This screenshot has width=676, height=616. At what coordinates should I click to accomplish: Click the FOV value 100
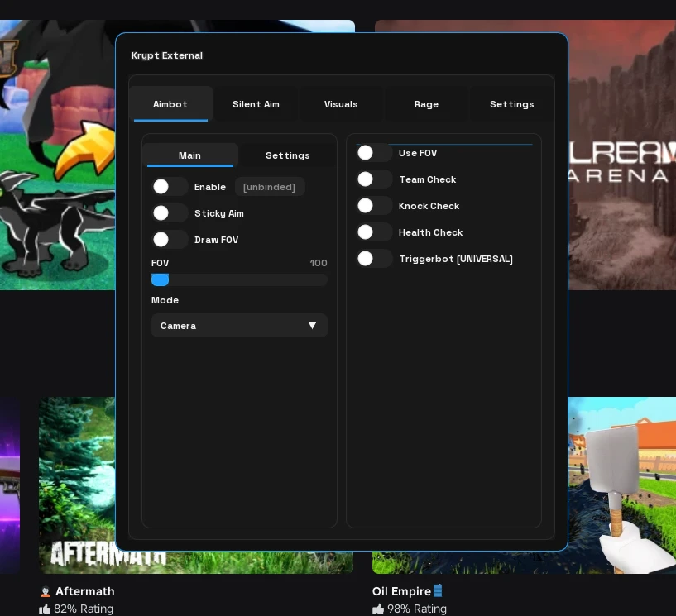pos(319,263)
